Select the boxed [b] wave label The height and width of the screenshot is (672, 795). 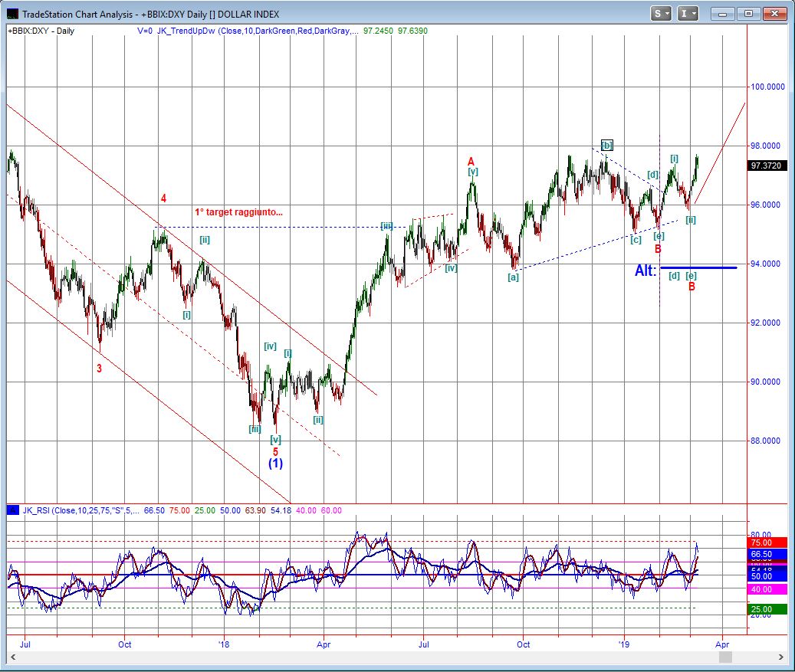tap(607, 146)
